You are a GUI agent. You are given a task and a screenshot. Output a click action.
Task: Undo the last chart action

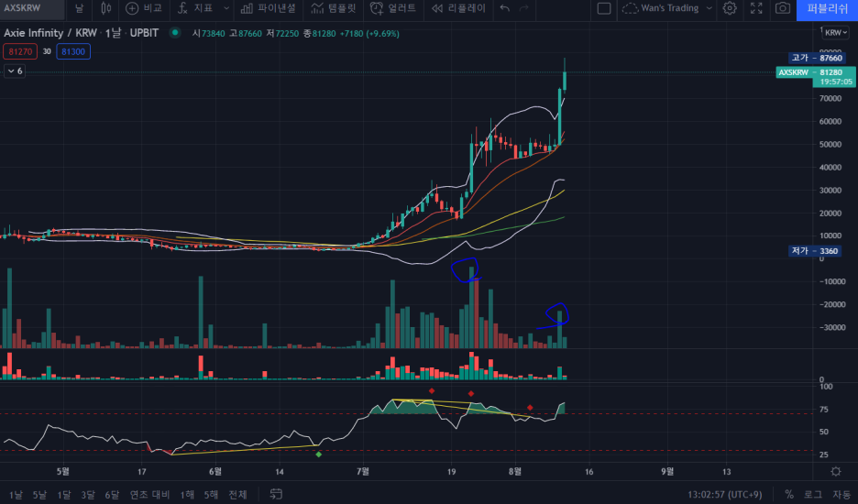[x=504, y=8]
